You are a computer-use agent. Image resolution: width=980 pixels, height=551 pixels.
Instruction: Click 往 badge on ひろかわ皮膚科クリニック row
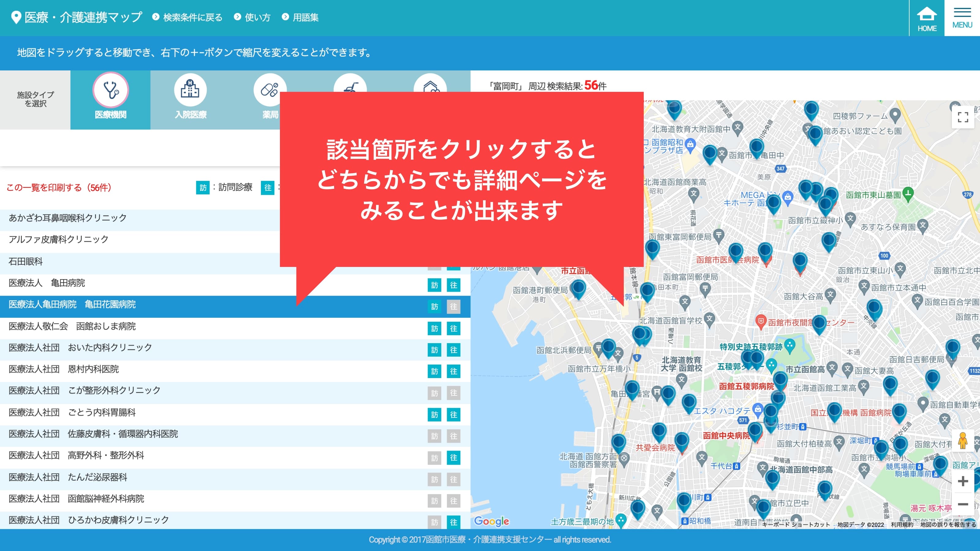click(454, 523)
